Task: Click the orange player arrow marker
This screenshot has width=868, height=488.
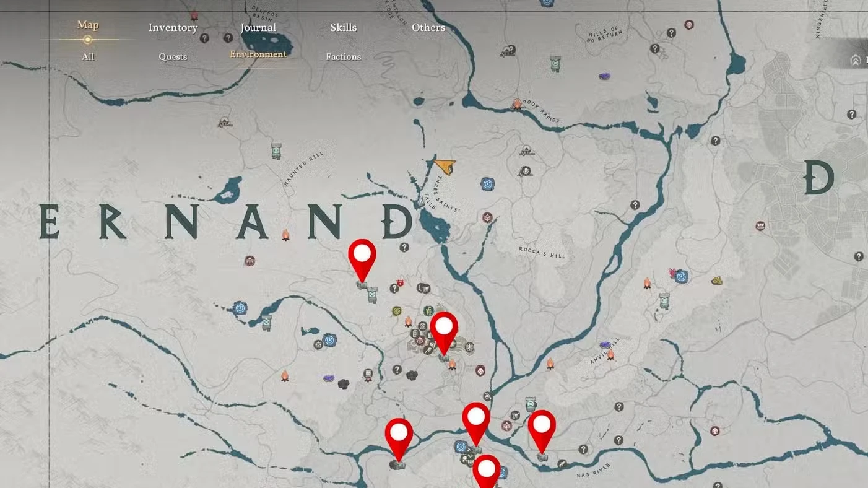Action: coord(445,166)
